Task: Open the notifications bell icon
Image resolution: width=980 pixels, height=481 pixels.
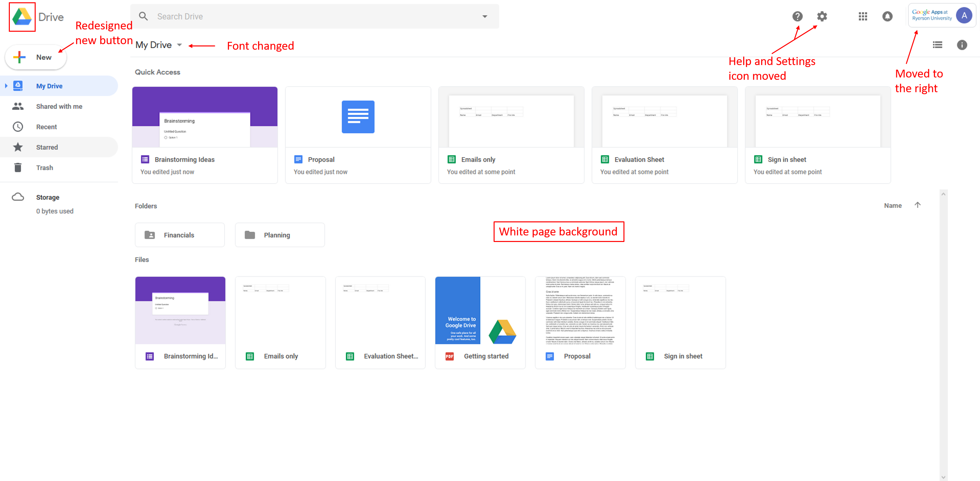Action: pyautogui.click(x=887, y=16)
